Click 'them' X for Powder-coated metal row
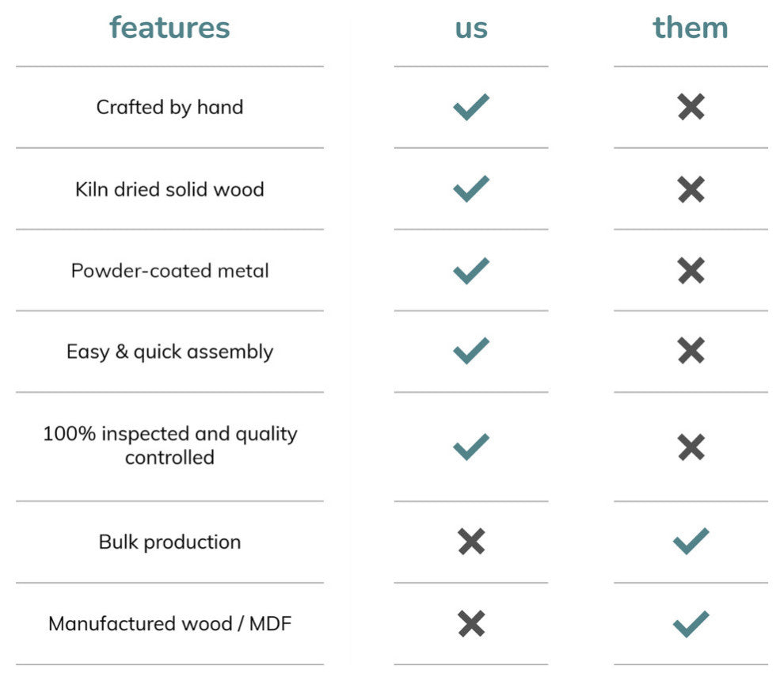Viewport: 784px width, 681px height. point(691,271)
